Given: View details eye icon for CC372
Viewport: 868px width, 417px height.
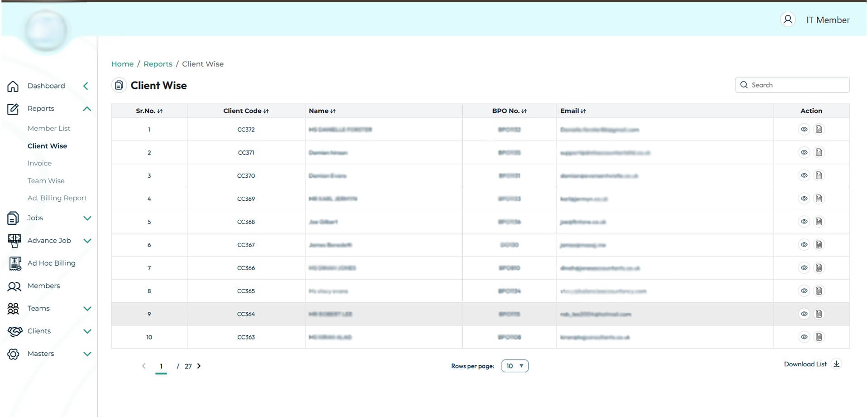Looking at the screenshot, I should [x=804, y=130].
